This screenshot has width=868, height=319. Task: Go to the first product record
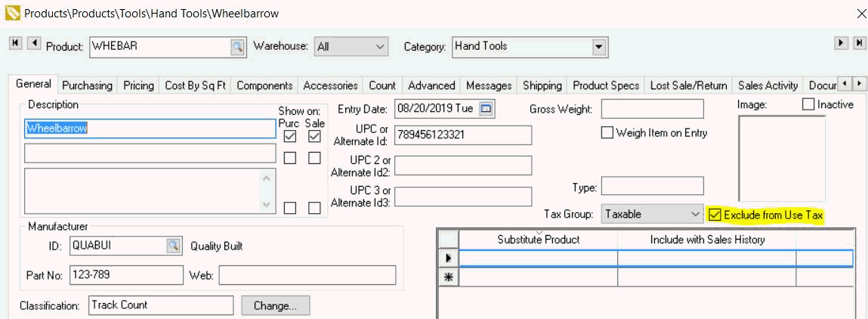pos(15,44)
